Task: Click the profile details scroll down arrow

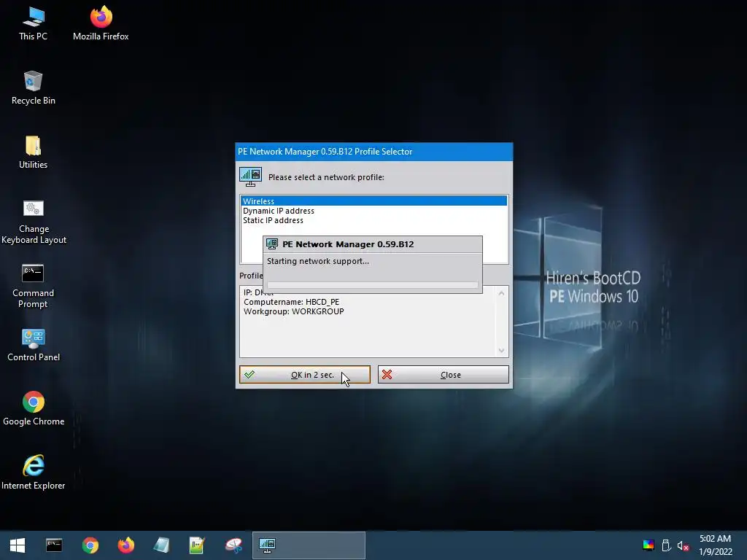Action: 501,351
